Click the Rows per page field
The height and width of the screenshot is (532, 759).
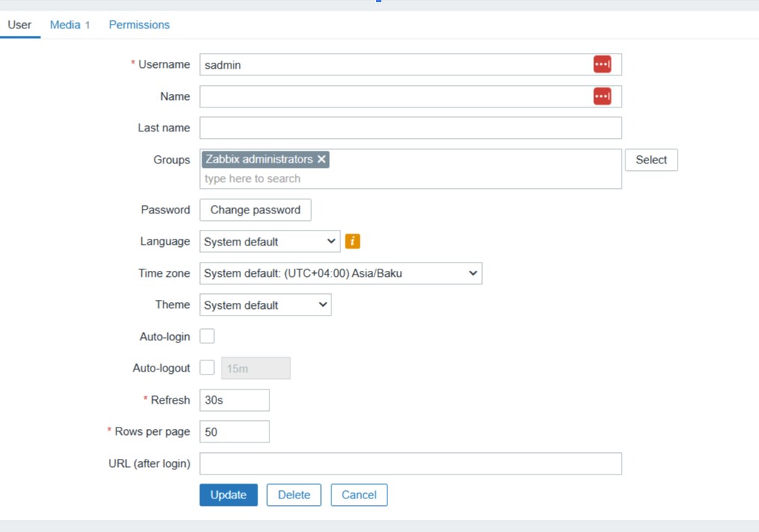(234, 432)
